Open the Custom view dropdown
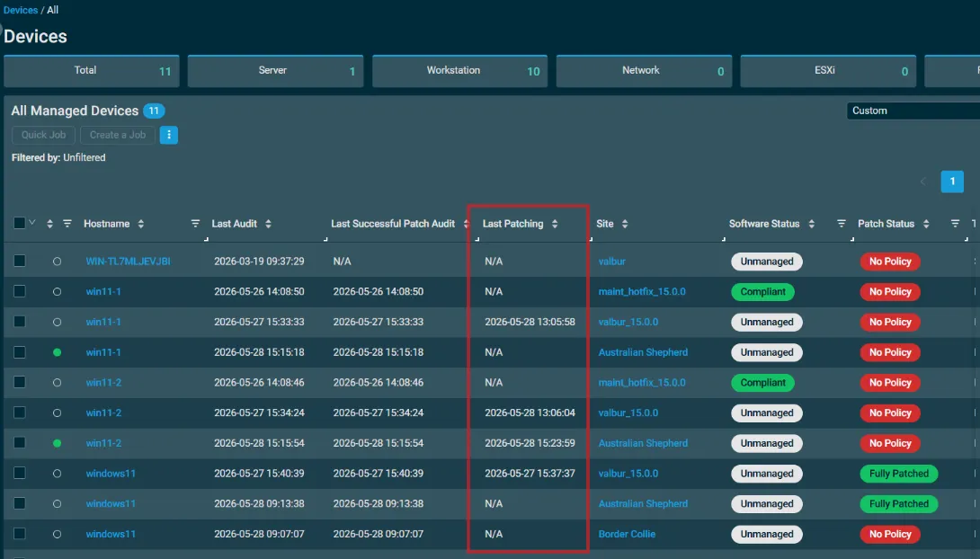 tap(913, 111)
